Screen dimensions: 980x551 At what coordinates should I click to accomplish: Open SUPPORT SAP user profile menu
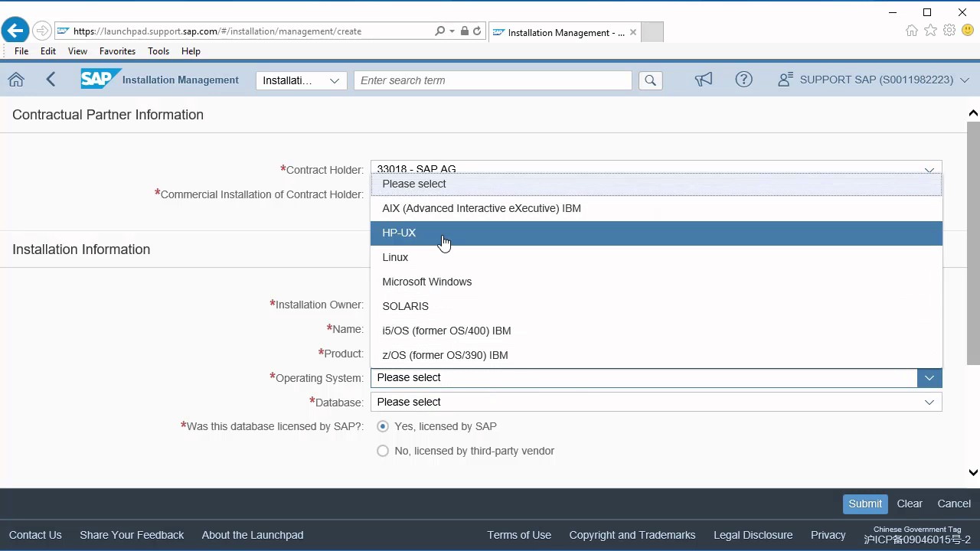(x=874, y=80)
